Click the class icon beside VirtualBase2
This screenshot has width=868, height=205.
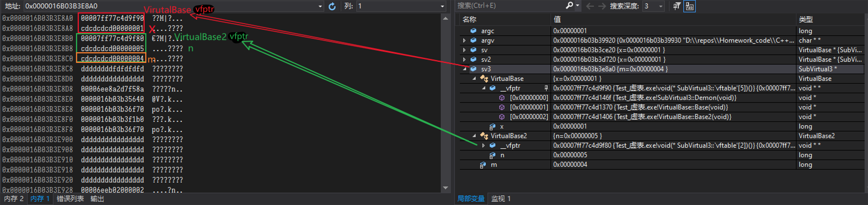pyautogui.click(x=484, y=136)
